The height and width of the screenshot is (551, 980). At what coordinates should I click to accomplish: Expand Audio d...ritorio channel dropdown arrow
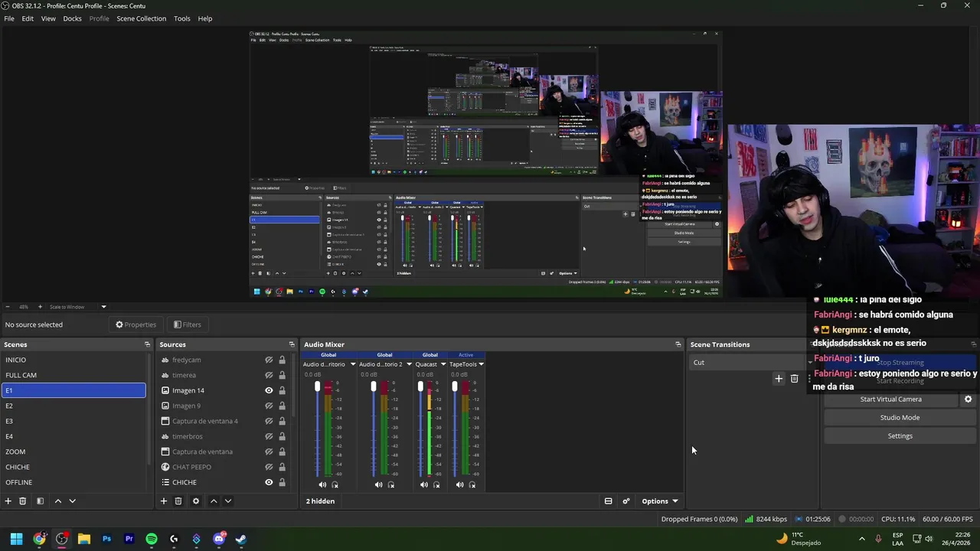tap(353, 364)
